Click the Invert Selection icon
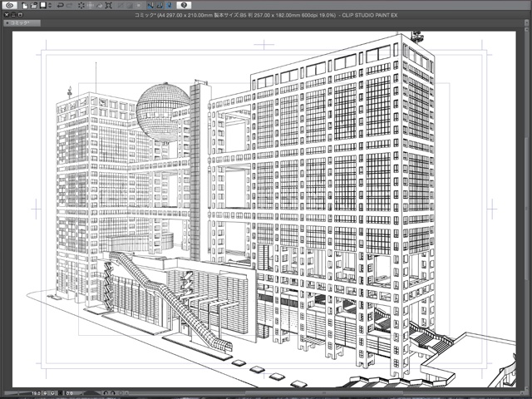532x399 pixels. click(130, 6)
